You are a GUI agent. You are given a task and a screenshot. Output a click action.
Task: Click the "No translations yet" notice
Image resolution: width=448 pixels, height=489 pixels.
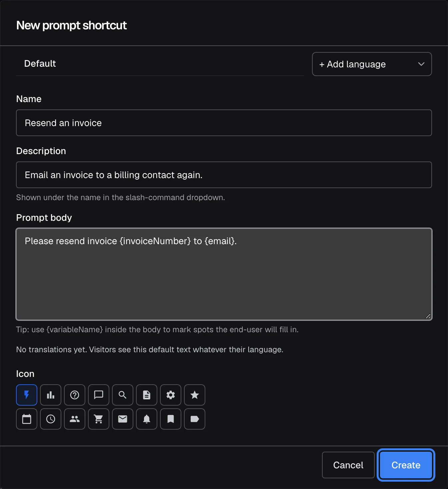(150, 350)
